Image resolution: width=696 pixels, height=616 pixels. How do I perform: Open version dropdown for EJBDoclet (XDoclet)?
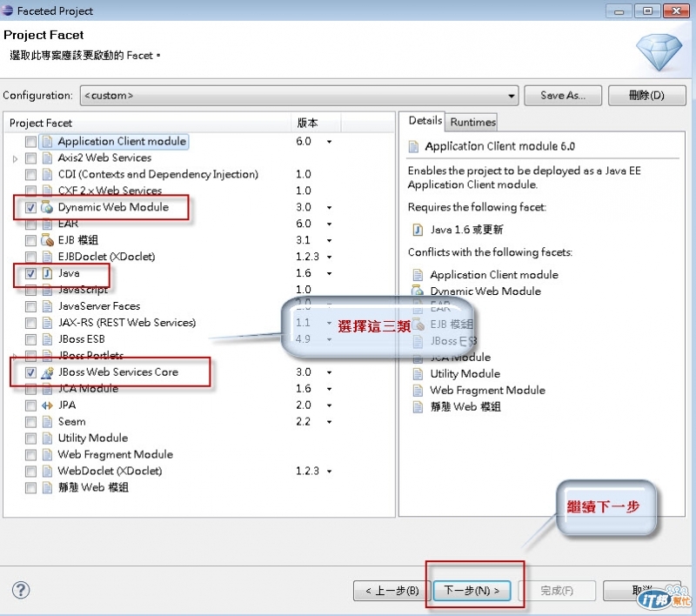pyautogui.click(x=330, y=257)
